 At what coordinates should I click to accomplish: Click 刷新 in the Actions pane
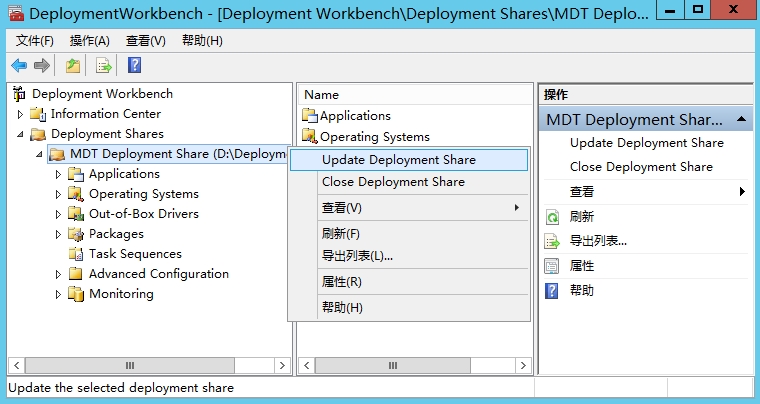point(582,217)
